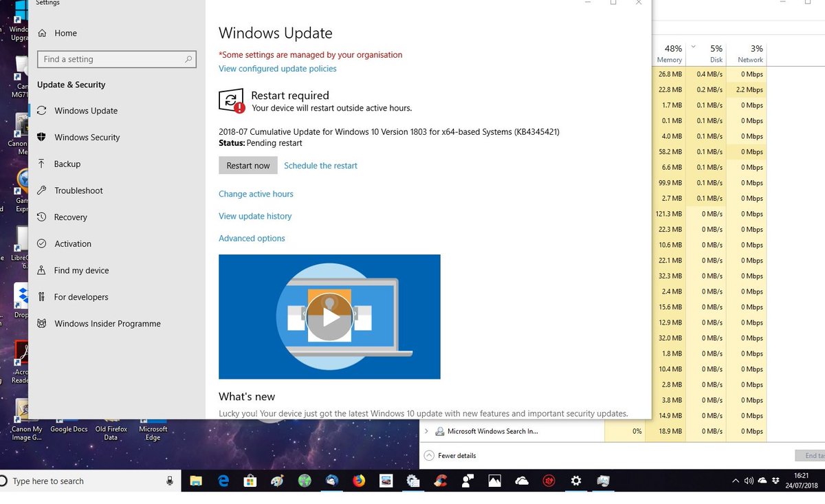
Task: Click the search magnifier in Find a setting
Action: click(x=188, y=60)
